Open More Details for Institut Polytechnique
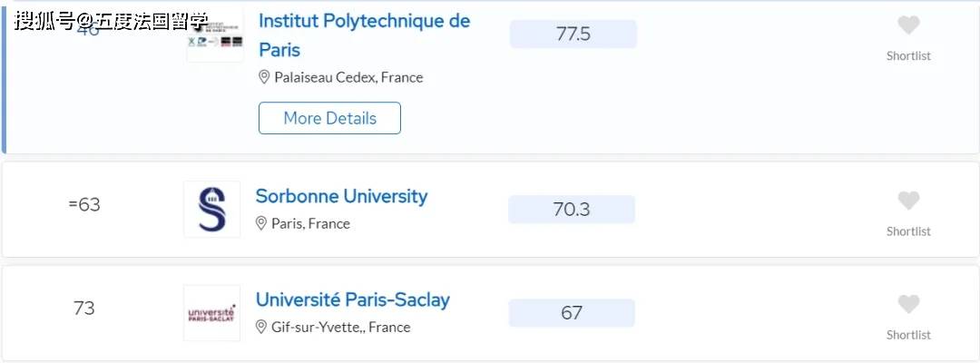The image size is (980, 363). coord(329,118)
